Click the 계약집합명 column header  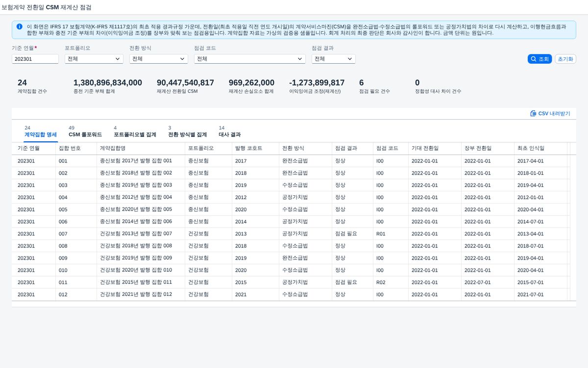[x=141, y=148]
